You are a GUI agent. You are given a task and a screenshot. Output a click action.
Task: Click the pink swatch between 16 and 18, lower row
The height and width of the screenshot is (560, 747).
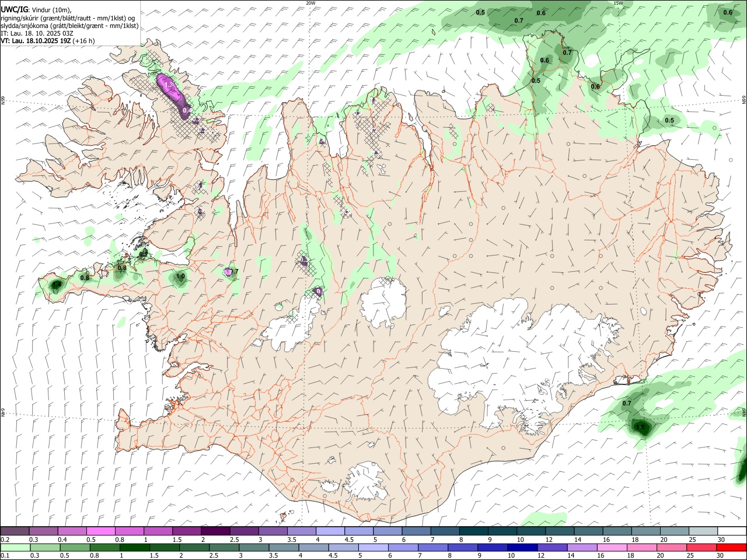coord(612,547)
